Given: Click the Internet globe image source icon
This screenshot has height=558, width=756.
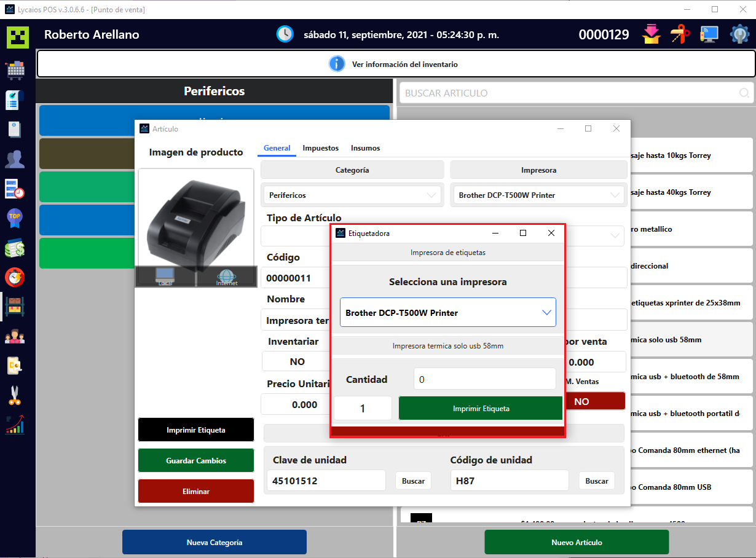Looking at the screenshot, I should tap(226, 277).
